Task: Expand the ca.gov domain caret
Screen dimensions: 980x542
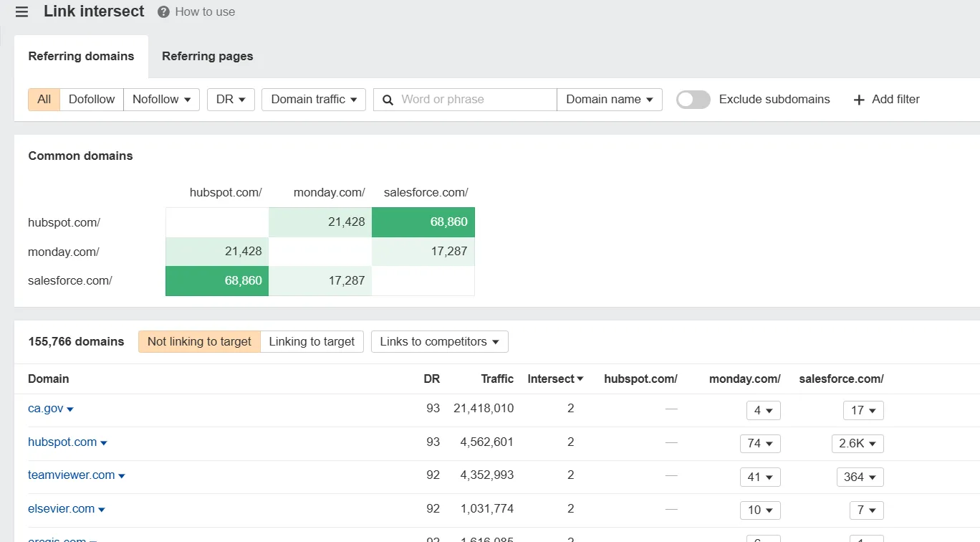Action: pos(70,409)
